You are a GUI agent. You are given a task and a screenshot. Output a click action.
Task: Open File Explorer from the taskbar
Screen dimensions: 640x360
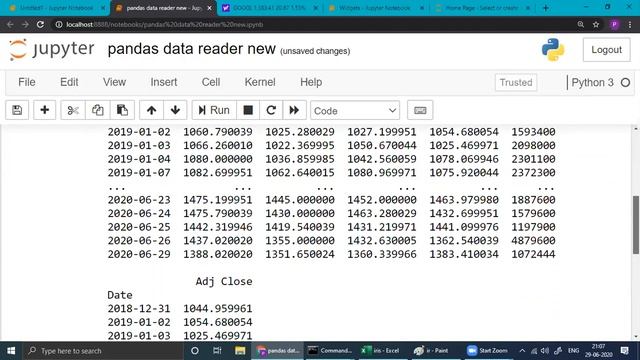pyautogui.click(x=240, y=351)
